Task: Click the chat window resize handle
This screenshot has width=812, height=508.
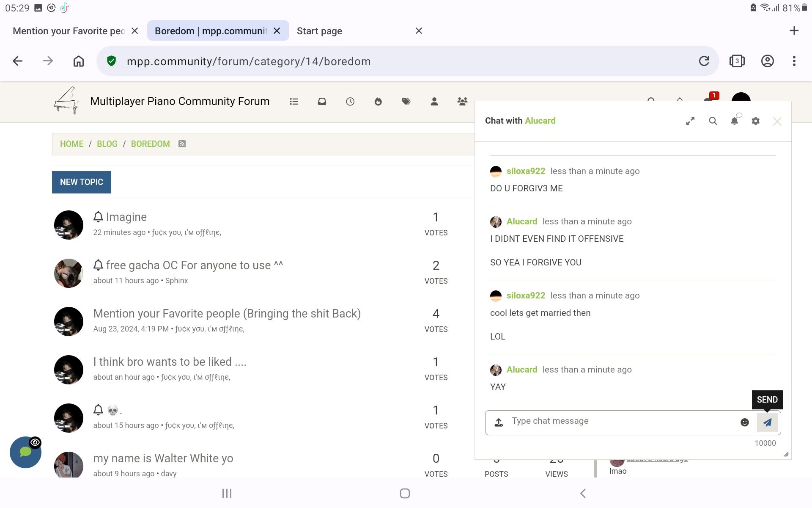Action: click(786, 454)
